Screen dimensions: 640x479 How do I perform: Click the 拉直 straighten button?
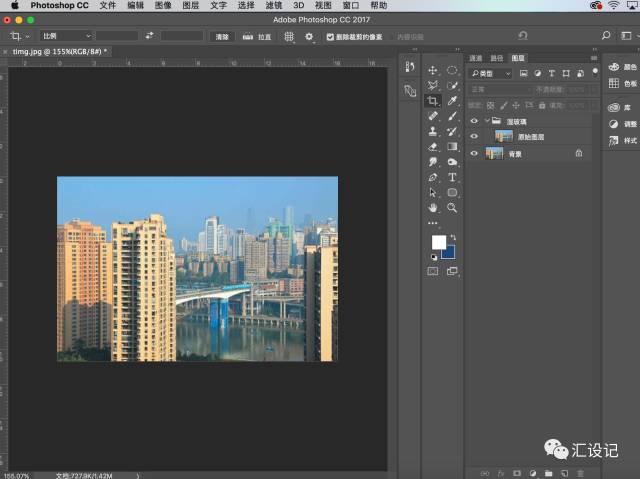click(257, 36)
